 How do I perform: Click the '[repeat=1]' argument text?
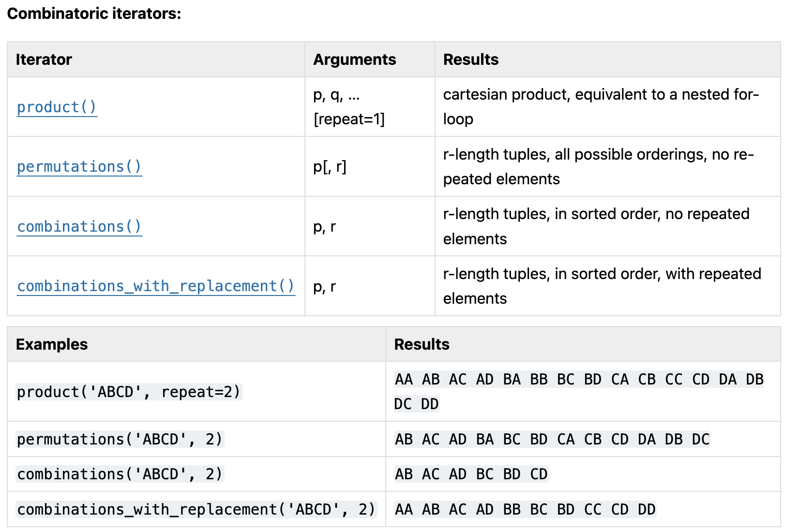pos(349,119)
